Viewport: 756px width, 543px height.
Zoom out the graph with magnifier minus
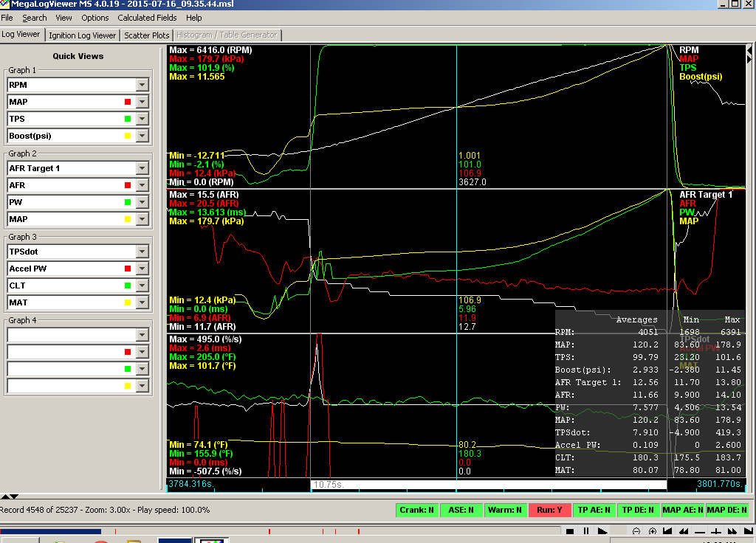(x=636, y=531)
